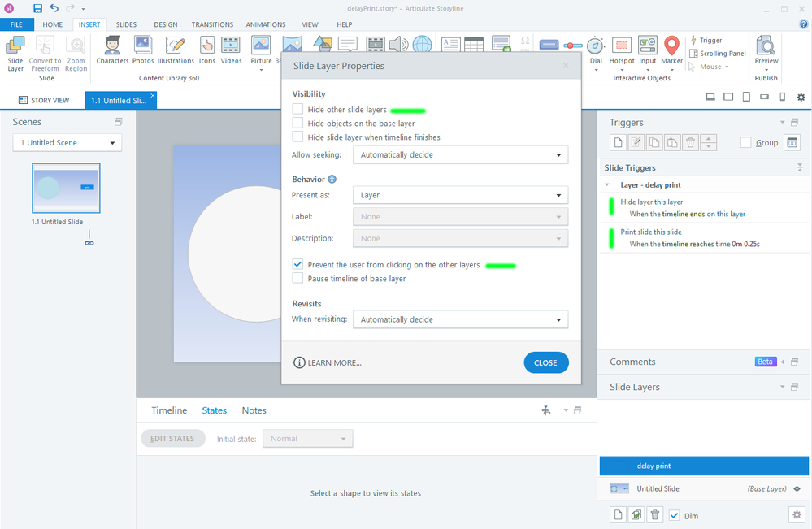Uncheck the Dim checkbox
The height and width of the screenshot is (529, 812).
[674, 515]
